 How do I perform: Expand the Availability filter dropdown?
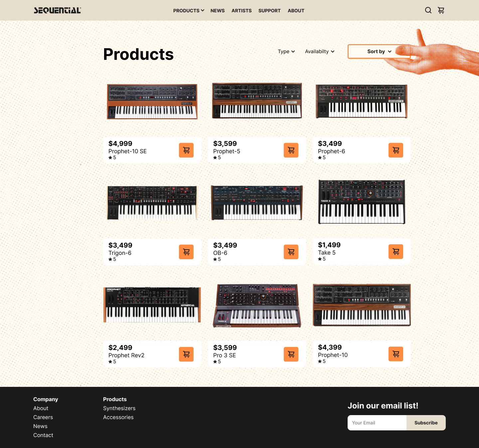coord(320,52)
